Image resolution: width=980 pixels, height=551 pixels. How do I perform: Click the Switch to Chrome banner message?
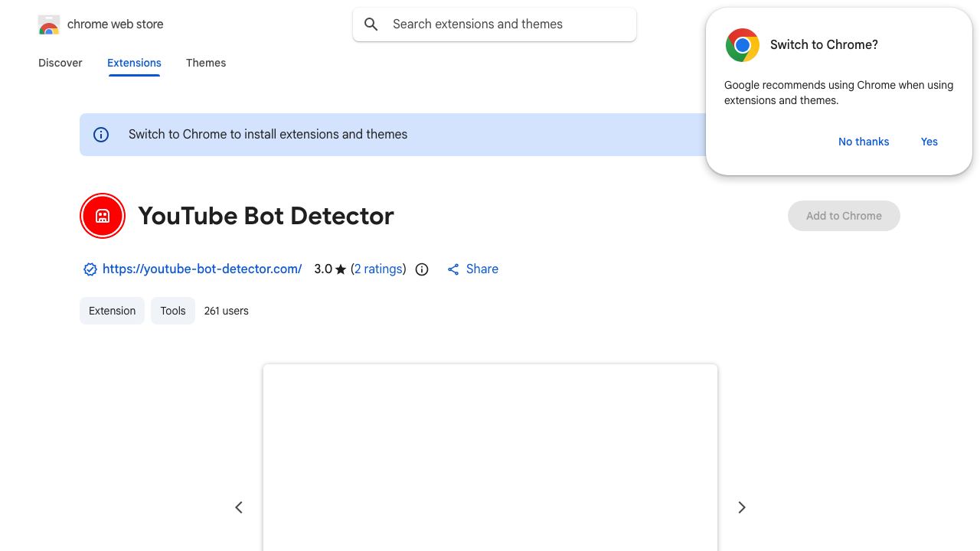[x=268, y=135]
